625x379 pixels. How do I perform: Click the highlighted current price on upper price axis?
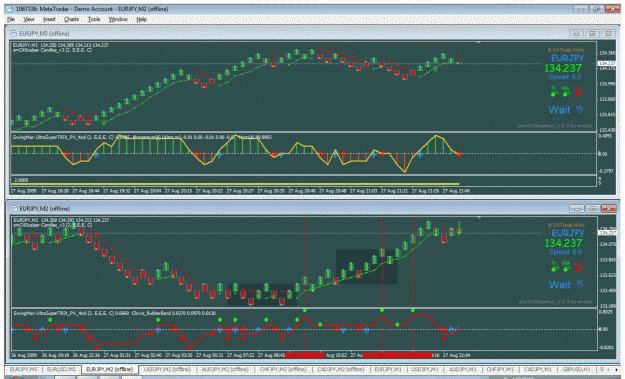[607, 63]
